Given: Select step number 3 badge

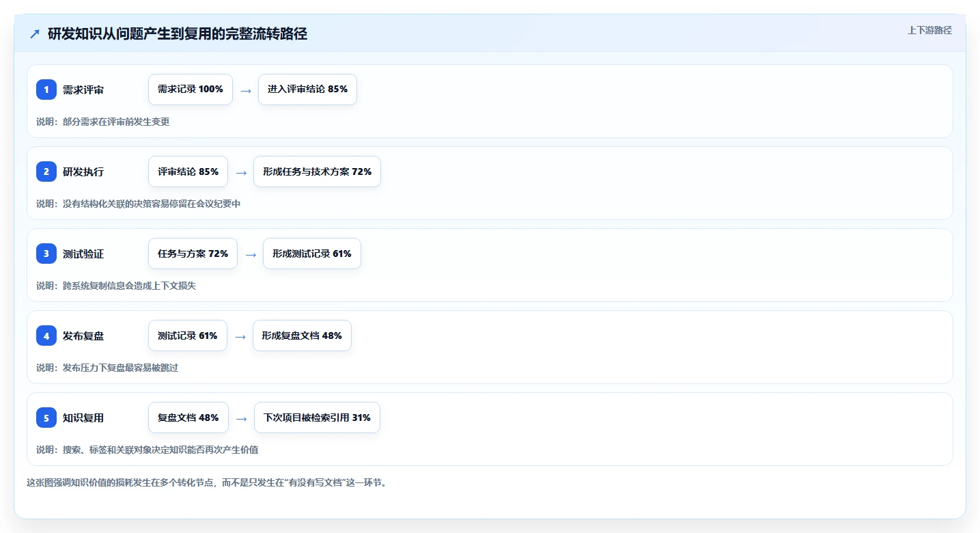Looking at the screenshot, I should pos(46,254).
